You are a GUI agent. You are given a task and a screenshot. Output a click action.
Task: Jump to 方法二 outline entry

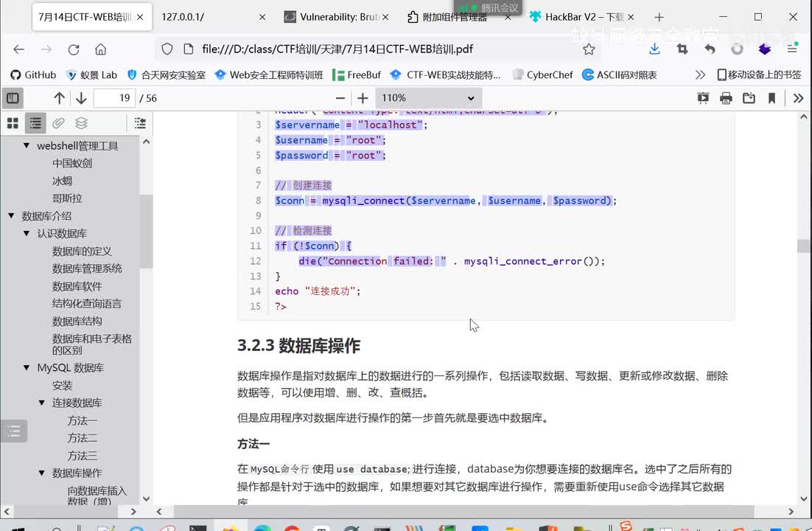pos(83,438)
